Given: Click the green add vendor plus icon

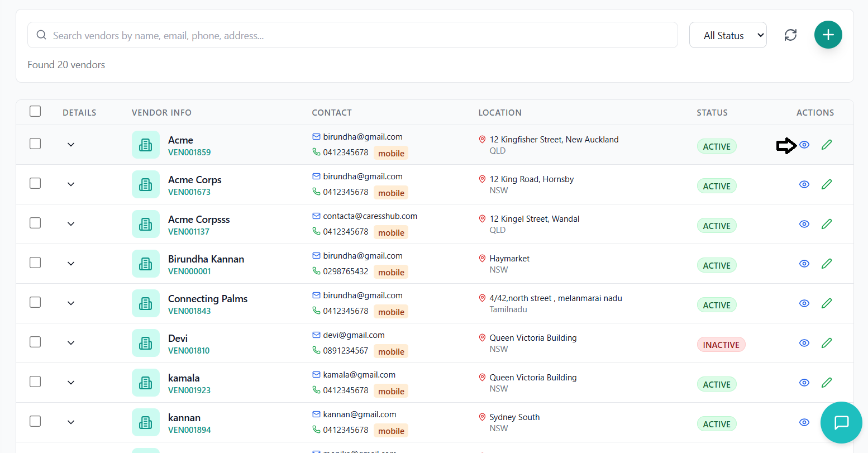Looking at the screenshot, I should tap(828, 35).
